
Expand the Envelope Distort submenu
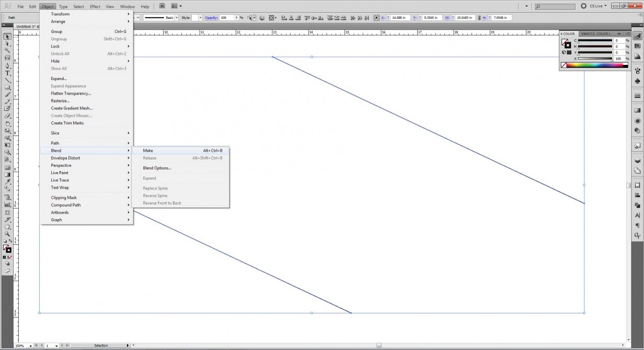point(65,157)
